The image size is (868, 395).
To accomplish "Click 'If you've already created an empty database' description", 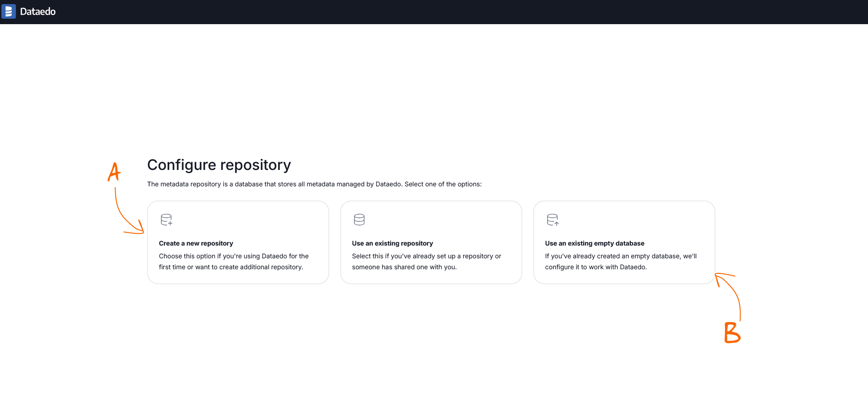I will click(621, 262).
